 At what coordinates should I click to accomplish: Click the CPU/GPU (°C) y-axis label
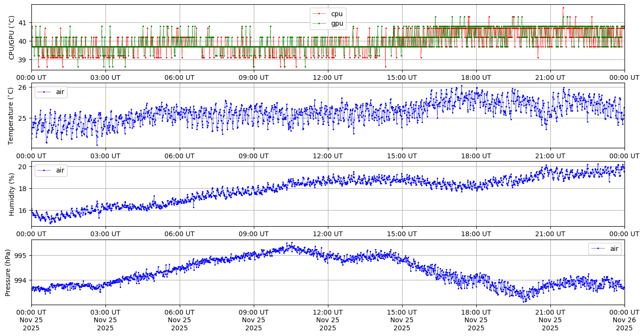[12, 38]
